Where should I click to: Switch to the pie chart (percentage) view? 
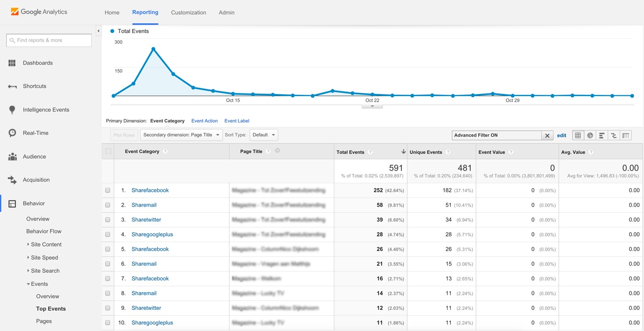tap(590, 135)
